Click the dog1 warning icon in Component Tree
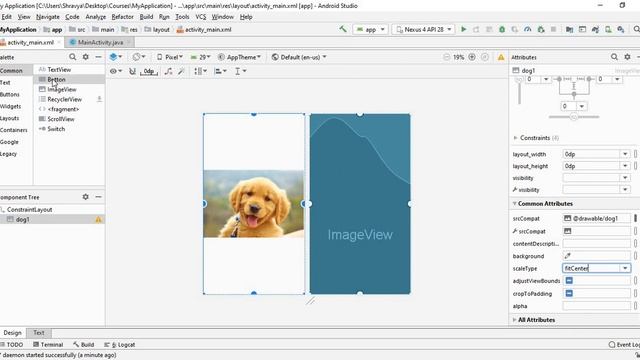The height and width of the screenshot is (360, 640). (x=98, y=220)
